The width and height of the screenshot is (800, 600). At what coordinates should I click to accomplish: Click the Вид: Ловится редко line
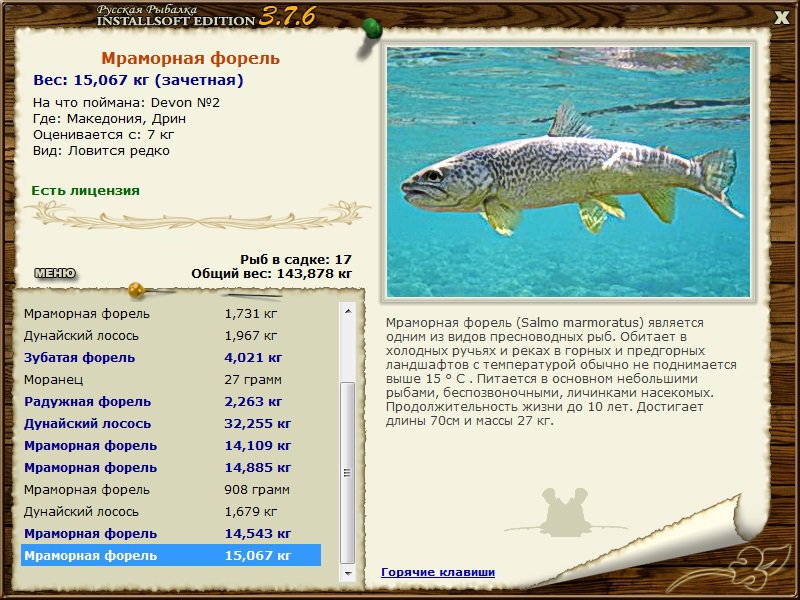101,151
